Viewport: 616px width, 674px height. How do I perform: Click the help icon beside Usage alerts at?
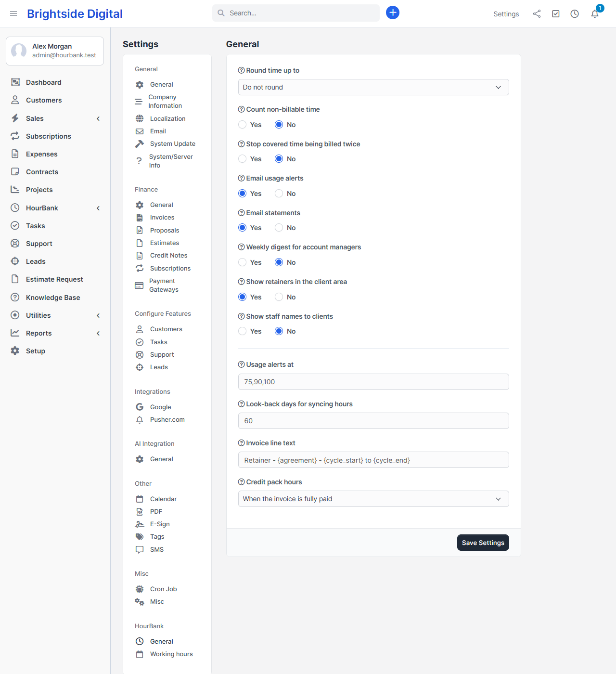242,364
